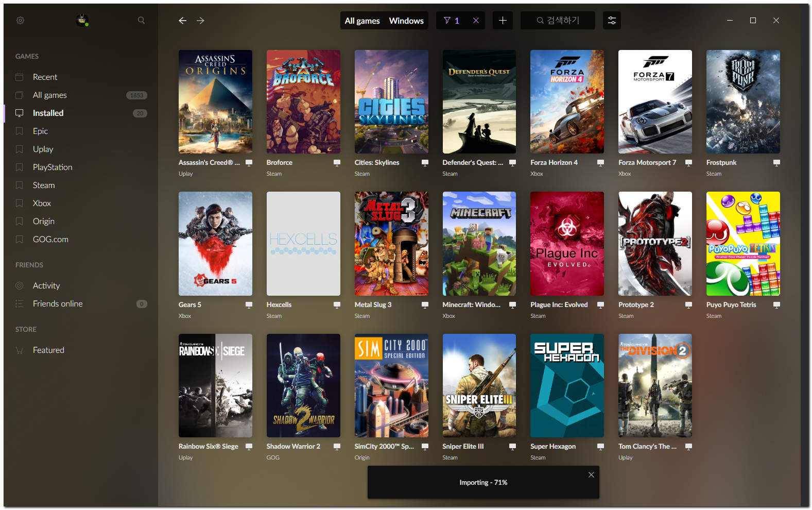Click the installed monitor icon beside Metal Slug 3
Image resolution: width=812 pixels, height=510 pixels.
[425, 305]
